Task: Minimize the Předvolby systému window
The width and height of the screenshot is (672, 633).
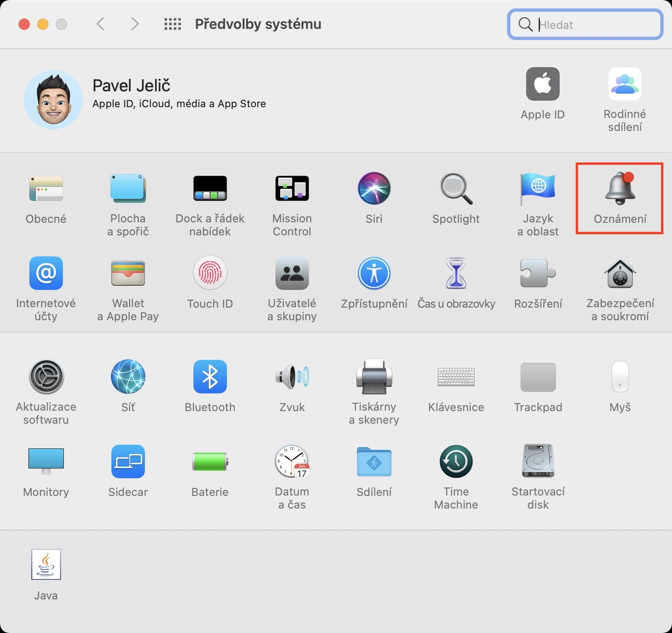Action: (43, 24)
